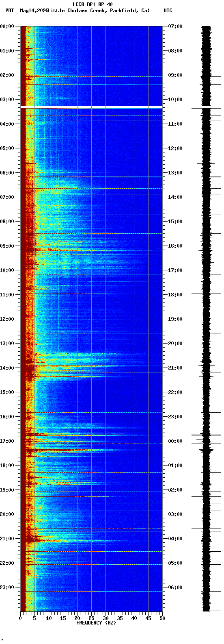The width and height of the screenshot is (224, 644).
Task: Click the 11:00 PDT label on left axis
Action: [7, 295]
